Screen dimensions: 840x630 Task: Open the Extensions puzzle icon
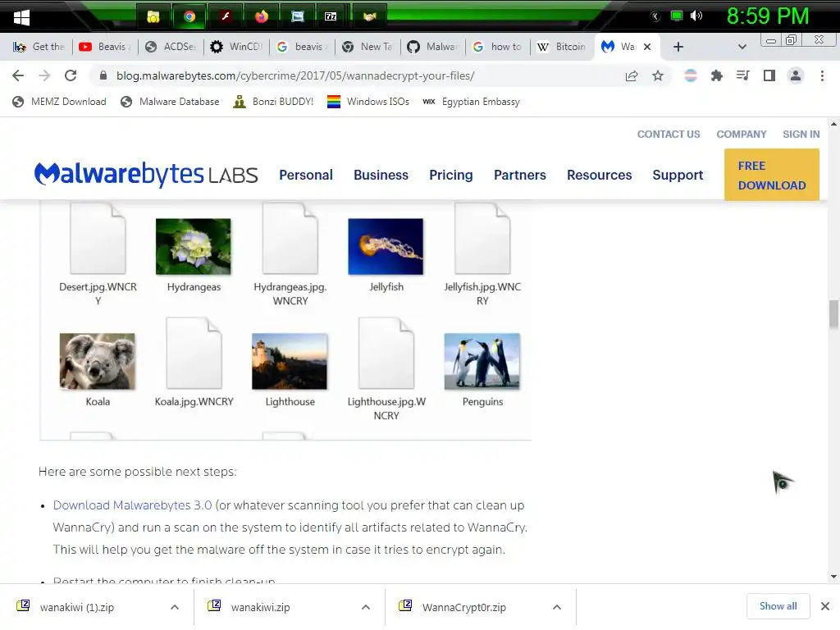[x=716, y=75]
